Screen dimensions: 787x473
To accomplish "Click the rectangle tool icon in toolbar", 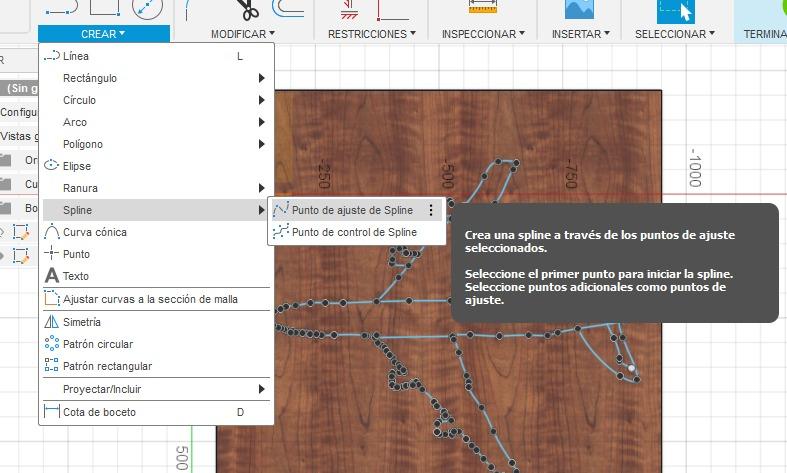I will tap(105, 7).
